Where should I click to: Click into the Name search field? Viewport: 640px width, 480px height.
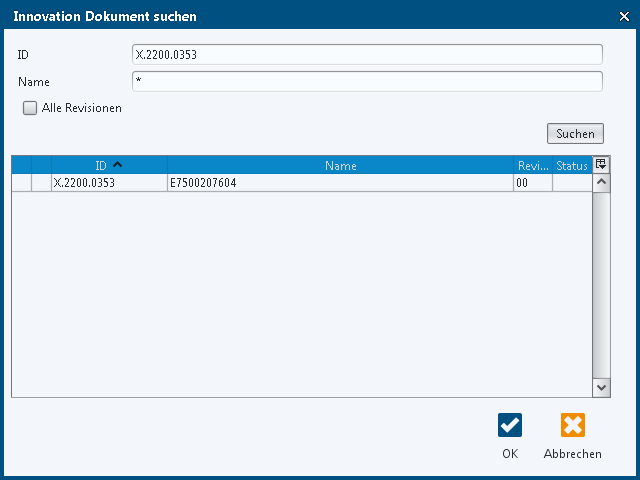coord(367,81)
